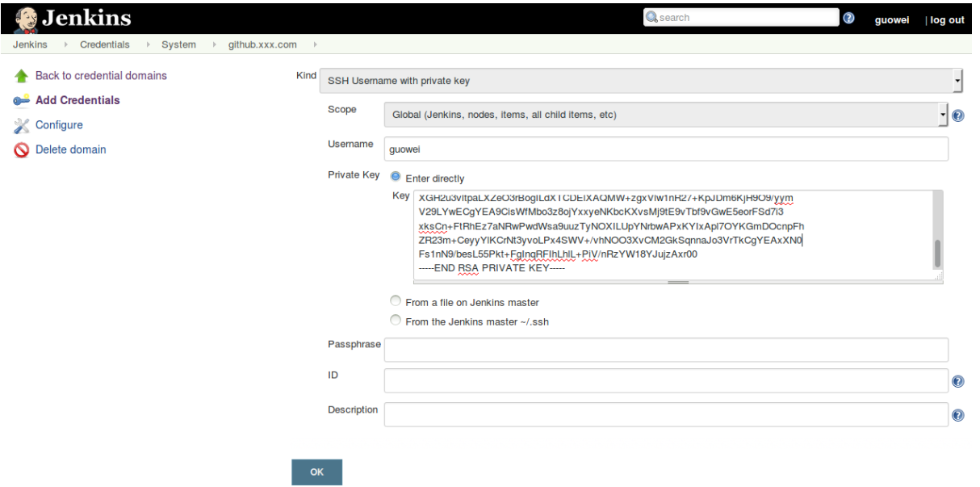Expand the github.xxx.com breadcrumb arrow

(314, 45)
